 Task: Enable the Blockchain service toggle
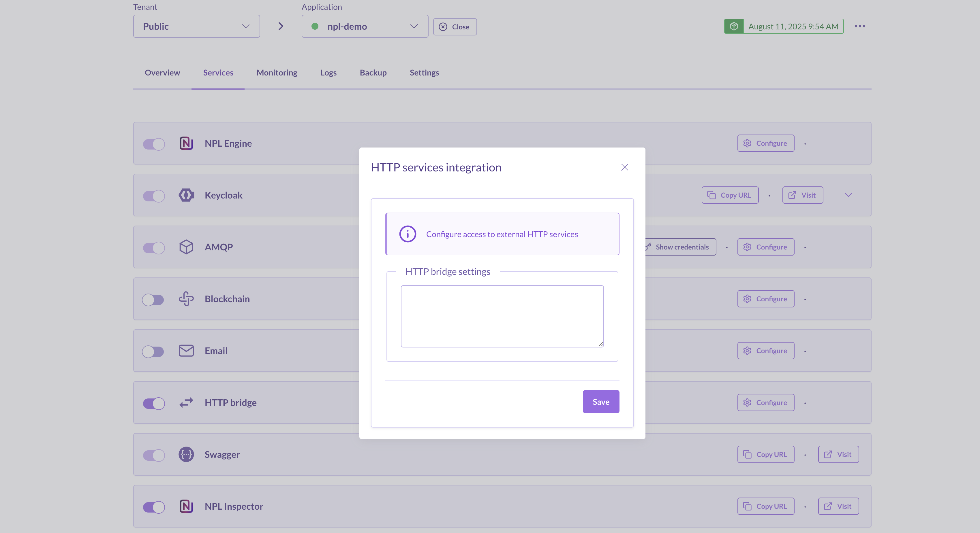[153, 300]
